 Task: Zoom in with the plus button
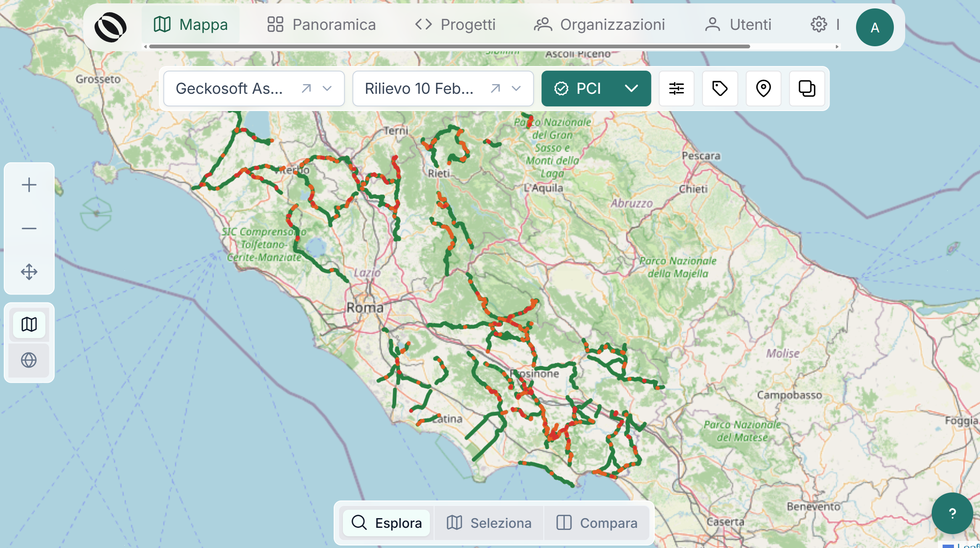click(x=29, y=185)
